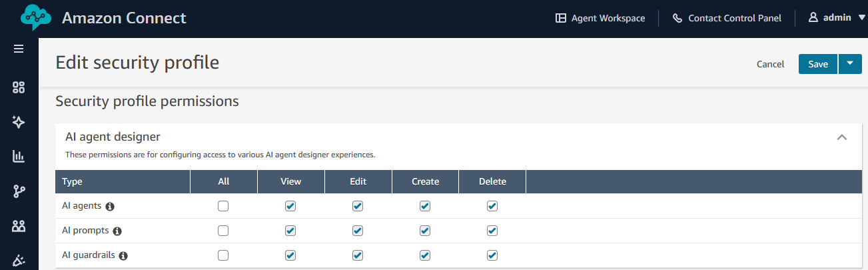The width and height of the screenshot is (868, 270).
Task: Open the dashboard grid icon in sidebar
Action: pyautogui.click(x=19, y=87)
